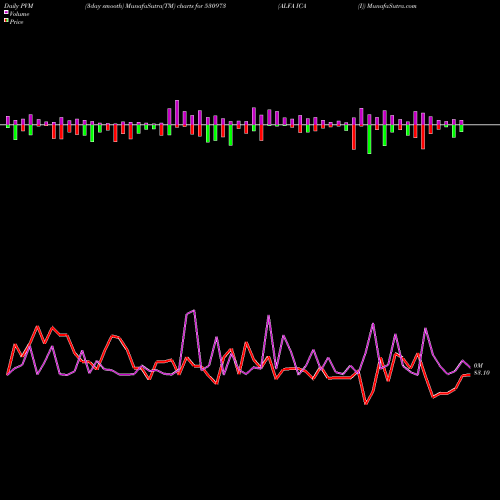Click the lowest dip of red price line

[x=366, y=404]
